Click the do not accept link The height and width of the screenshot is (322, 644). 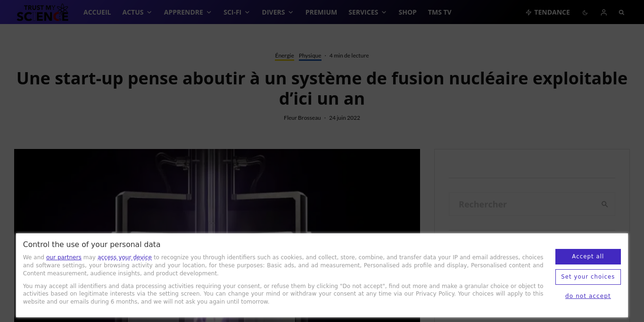pyautogui.click(x=588, y=296)
